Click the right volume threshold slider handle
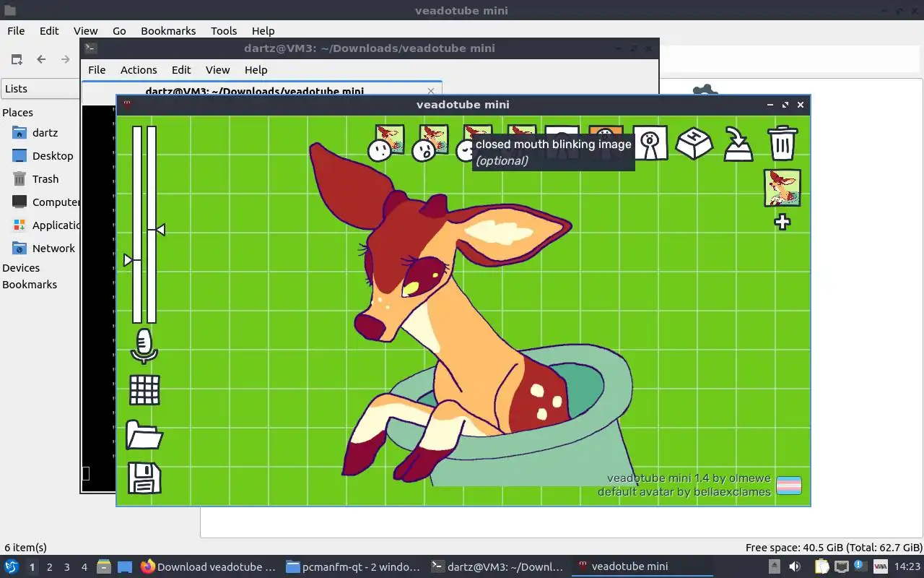924x578 pixels. pos(160,230)
